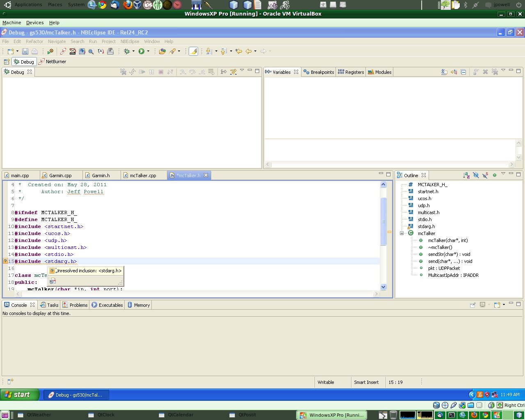The image size is (525, 420).
Task: Click the Save icon in the toolbar
Action: (25, 51)
